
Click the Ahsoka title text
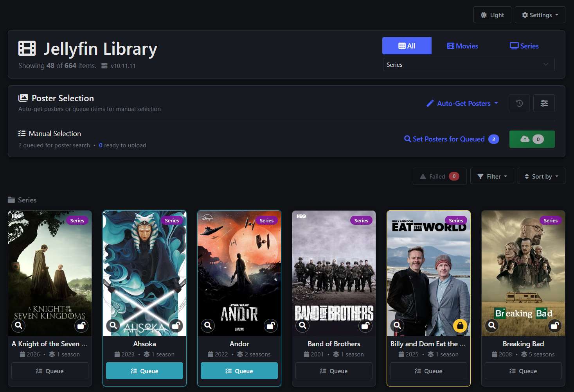(x=144, y=344)
